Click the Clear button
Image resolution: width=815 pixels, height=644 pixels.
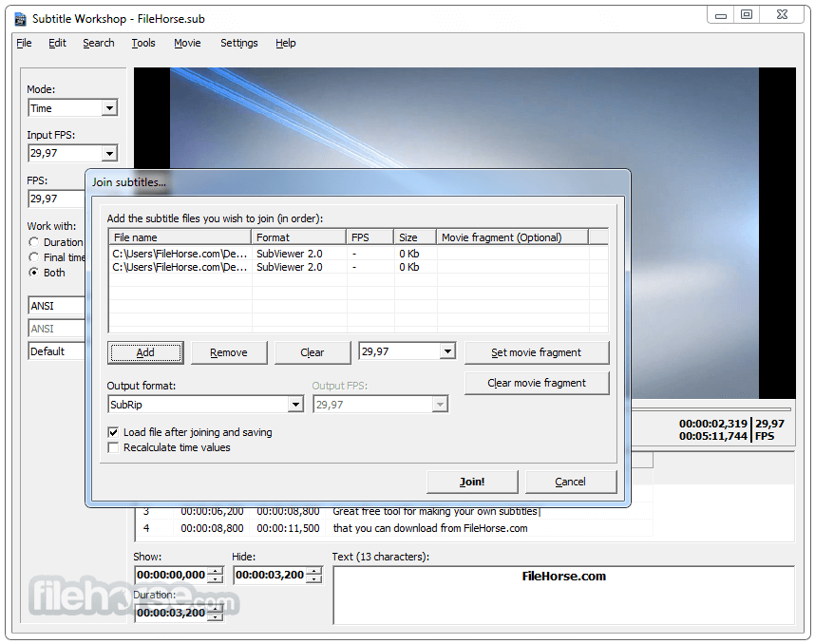[313, 352]
